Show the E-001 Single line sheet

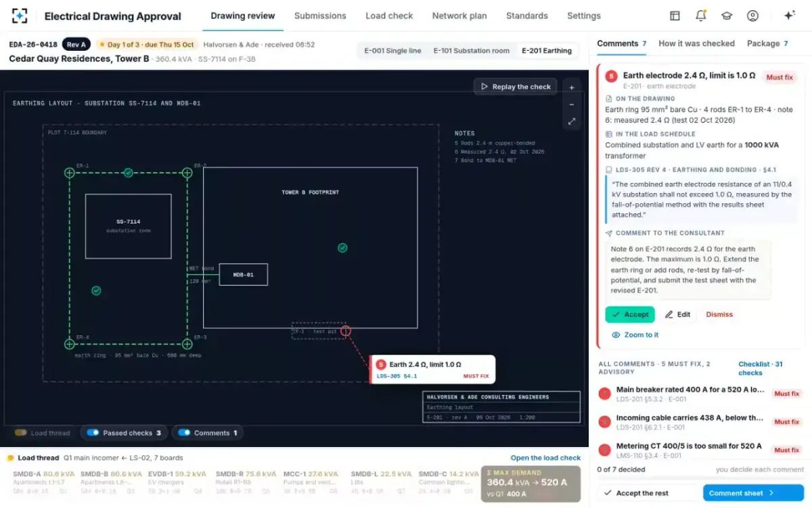pos(392,51)
